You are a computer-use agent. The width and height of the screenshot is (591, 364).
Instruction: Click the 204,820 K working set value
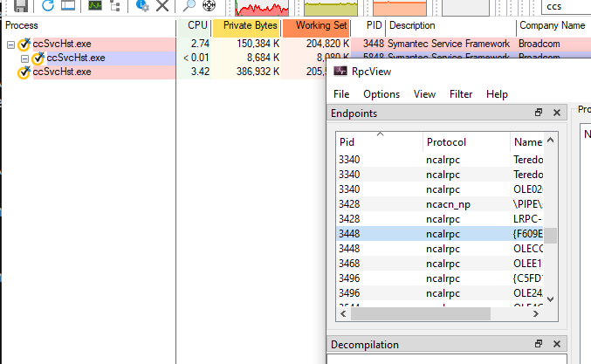(x=327, y=44)
